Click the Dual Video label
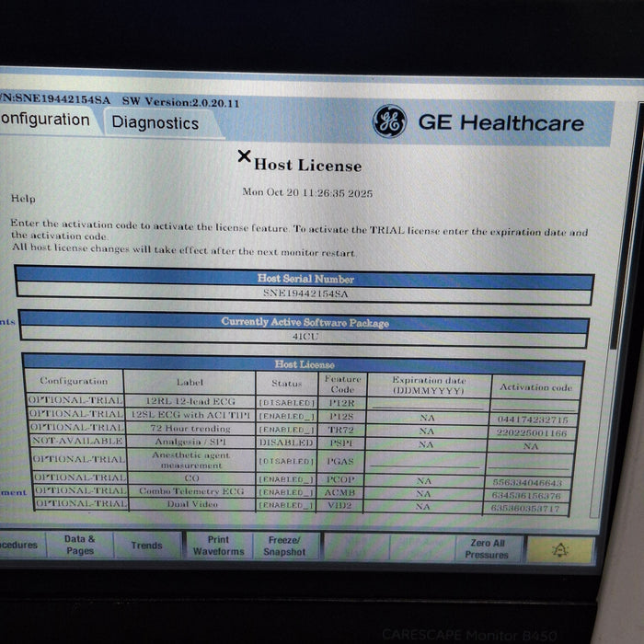Viewport: 644px width, 644px height. coord(191,504)
